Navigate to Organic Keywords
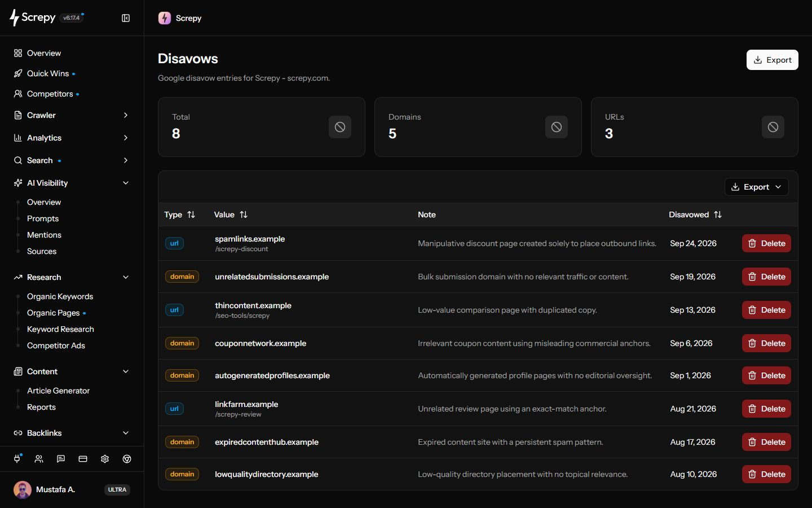Viewport: 812px width, 508px height. (x=60, y=296)
